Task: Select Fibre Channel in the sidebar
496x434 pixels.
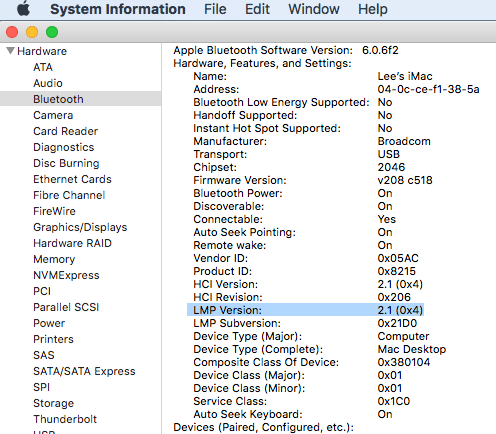Action: point(69,195)
